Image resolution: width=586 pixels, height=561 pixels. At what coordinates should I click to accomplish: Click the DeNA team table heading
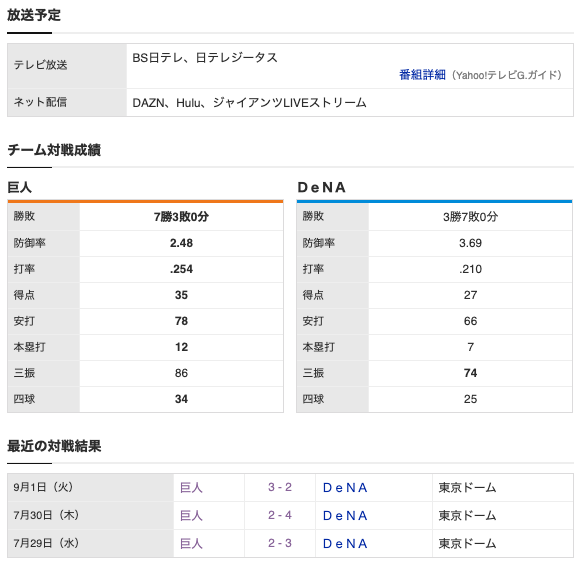tap(321, 187)
